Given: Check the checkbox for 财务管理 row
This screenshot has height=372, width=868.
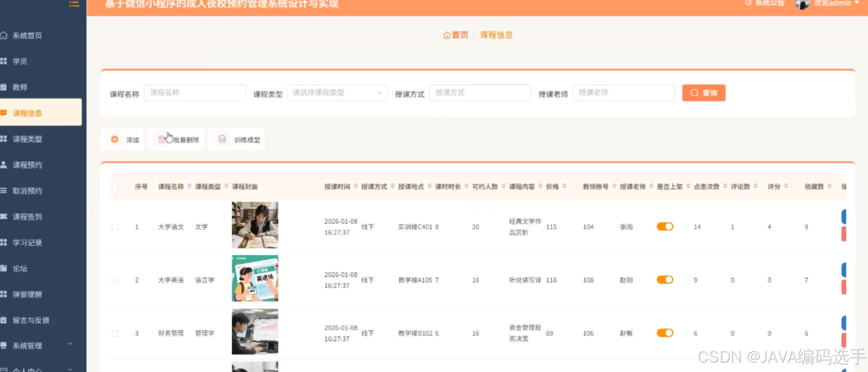Looking at the screenshot, I should tap(115, 334).
